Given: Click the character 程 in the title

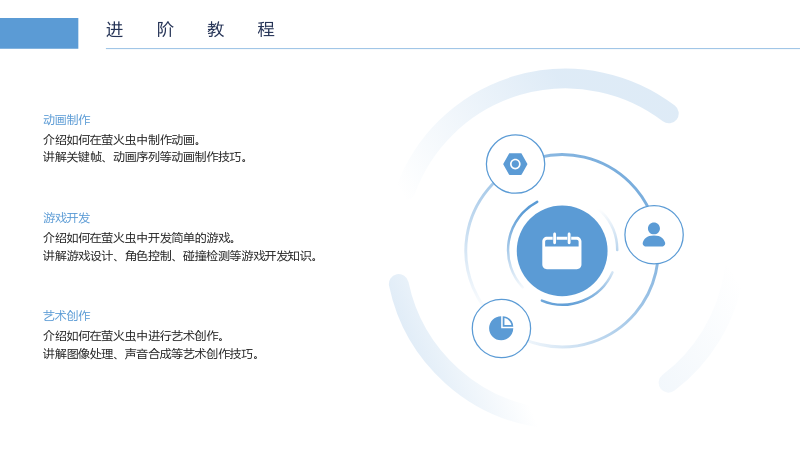Looking at the screenshot, I should 266,30.
